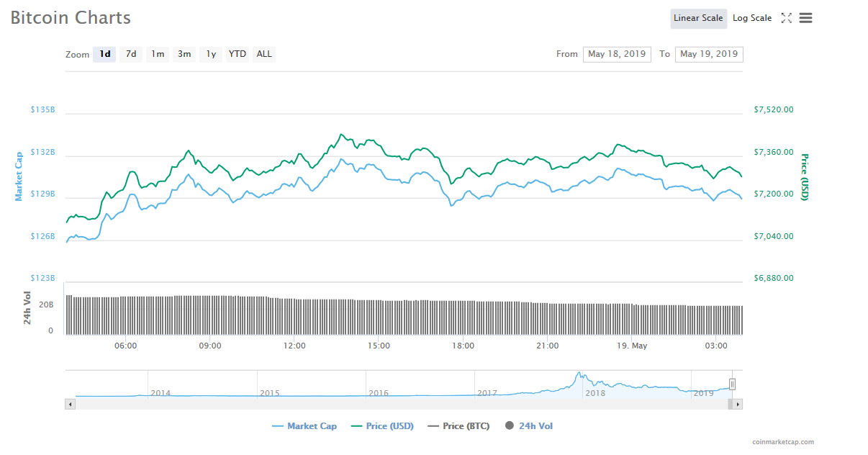Click the 2016 label in navigator

click(379, 393)
